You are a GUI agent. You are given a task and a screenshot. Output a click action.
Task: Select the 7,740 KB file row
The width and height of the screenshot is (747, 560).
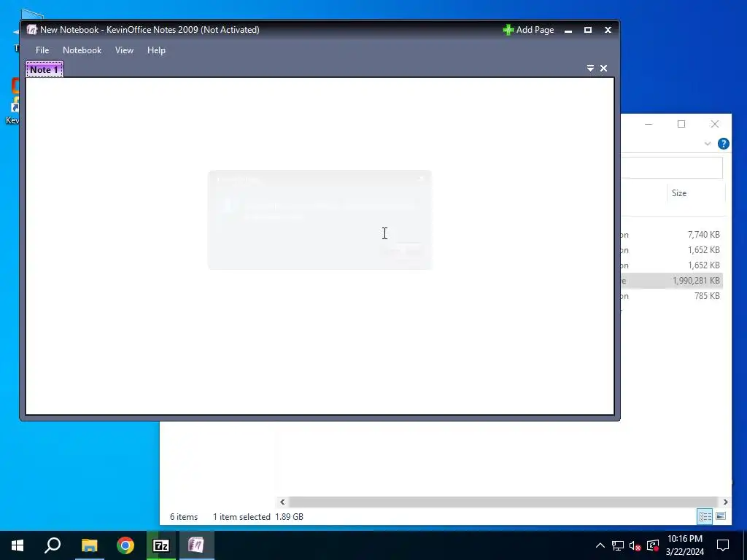click(x=672, y=235)
